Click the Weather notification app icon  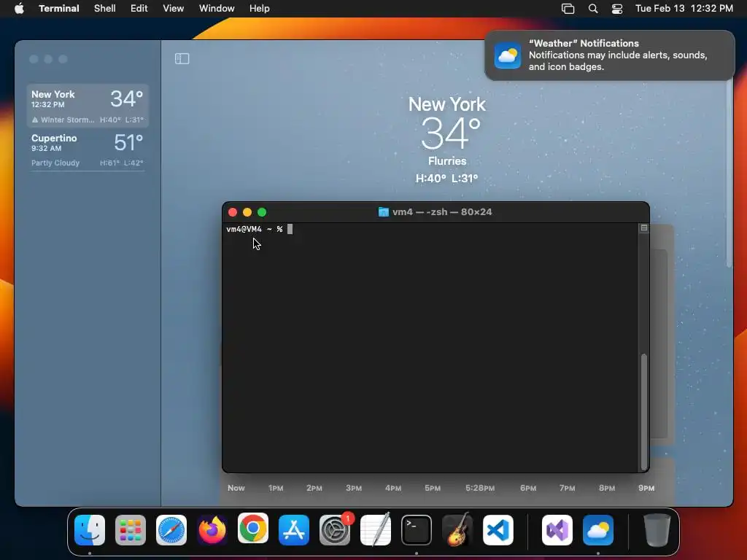coord(508,55)
